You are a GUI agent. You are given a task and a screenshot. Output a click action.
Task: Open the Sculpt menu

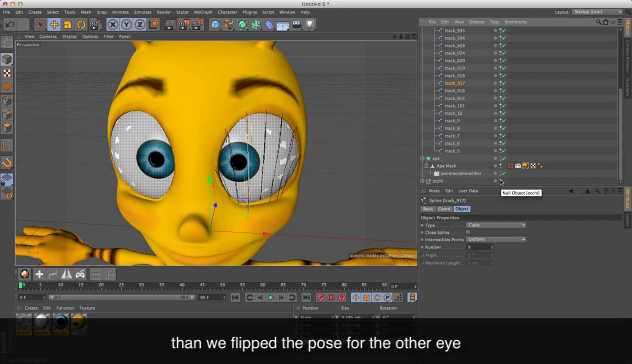point(182,12)
